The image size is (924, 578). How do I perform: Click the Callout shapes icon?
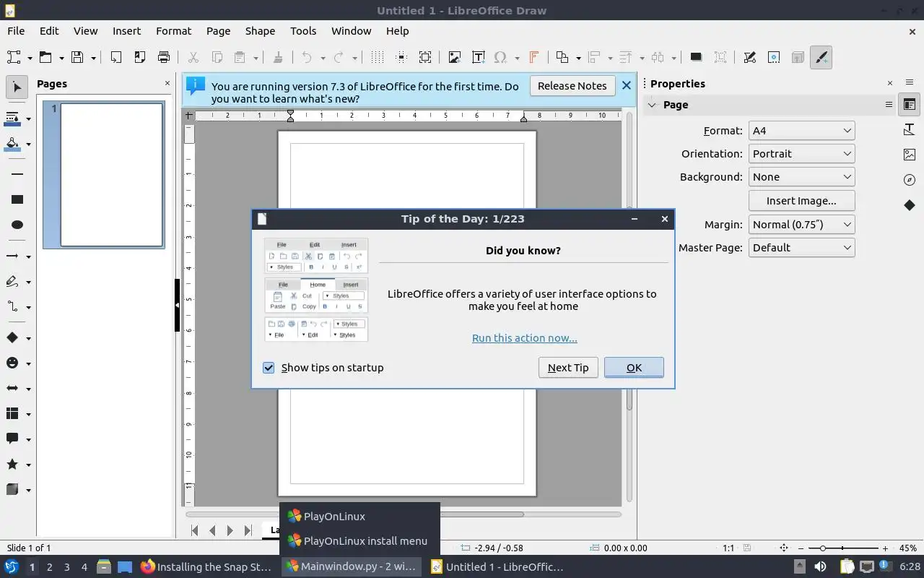click(12, 439)
